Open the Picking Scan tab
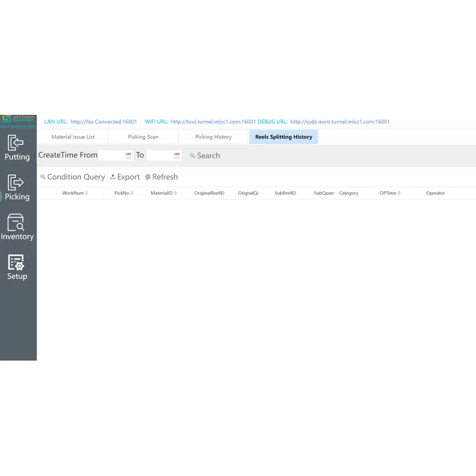The width and height of the screenshot is (476, 476). [x=143, y=136]
